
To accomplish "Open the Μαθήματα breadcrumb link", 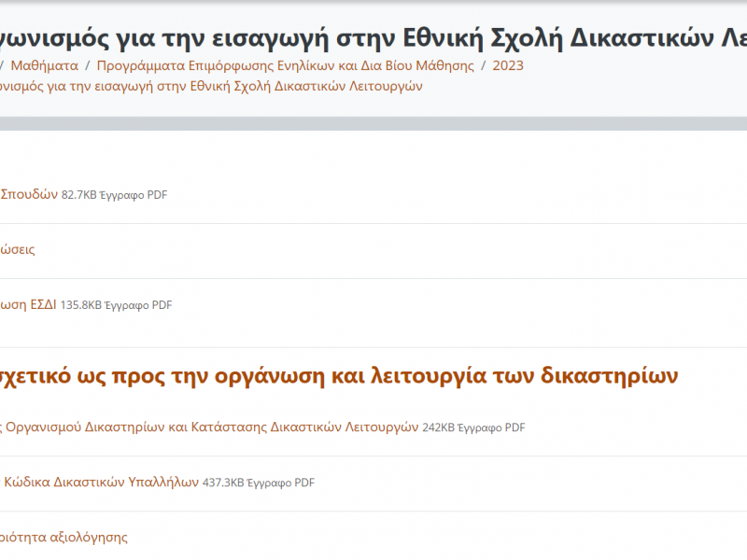I will (x=45, y=65).
